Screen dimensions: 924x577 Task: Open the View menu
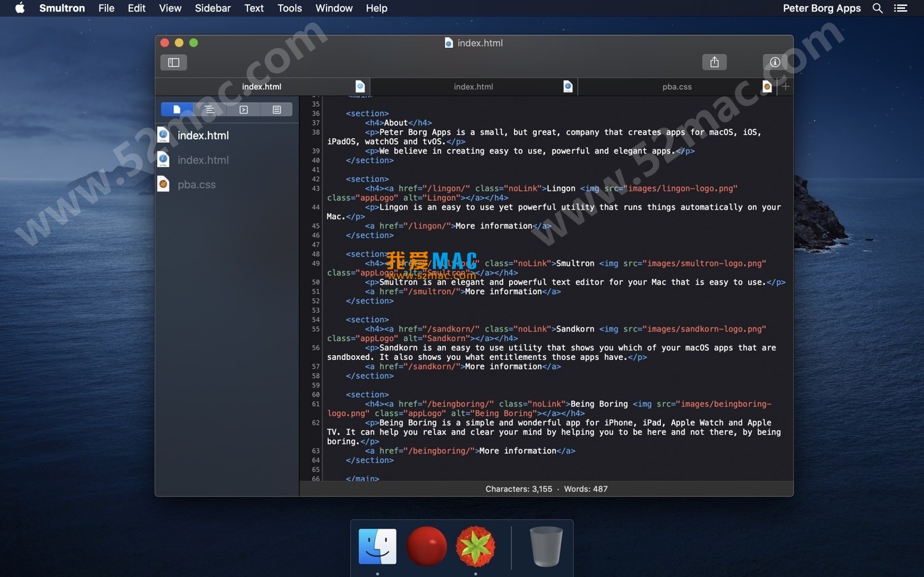pyautogui.click(x=170, y=8)
